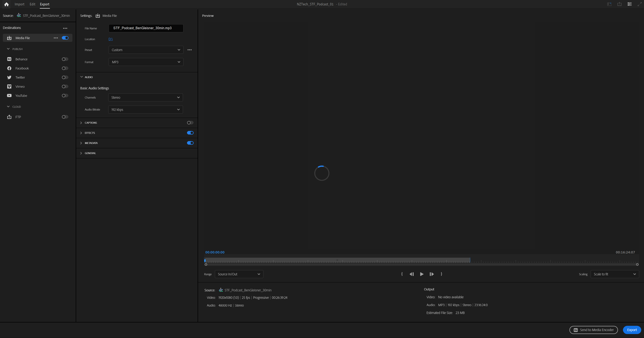
Task: Click the Home icon in the top bar
Action: [x=6, y=4]
